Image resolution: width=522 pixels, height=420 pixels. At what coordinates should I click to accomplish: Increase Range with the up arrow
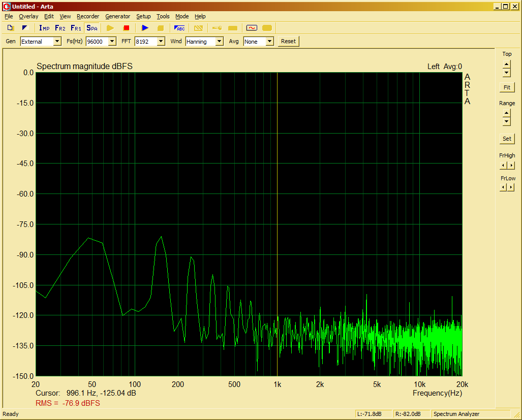click(x=507, y=114)
